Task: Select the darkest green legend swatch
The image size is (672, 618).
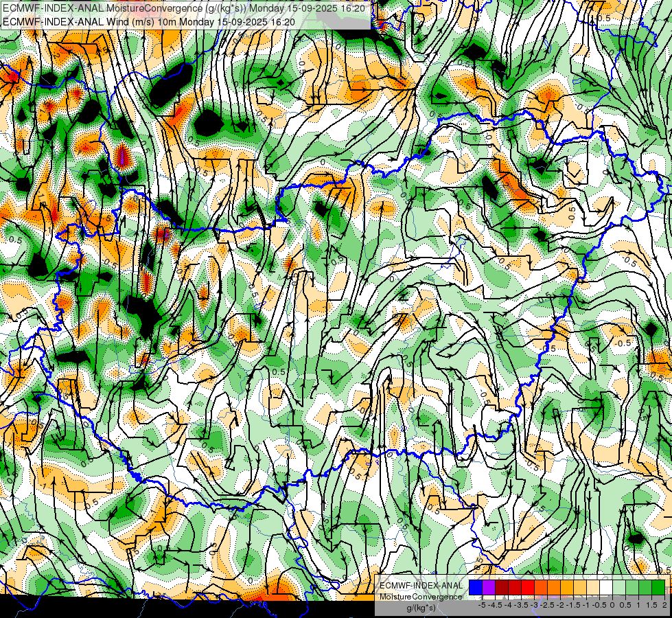Action: coord(658,588)
